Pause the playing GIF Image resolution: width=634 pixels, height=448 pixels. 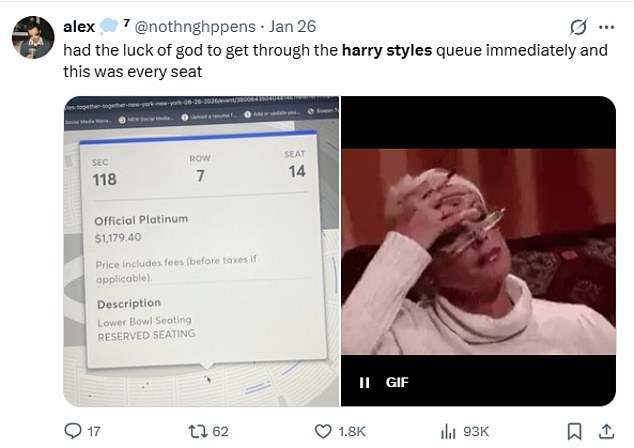click(365, 381)
